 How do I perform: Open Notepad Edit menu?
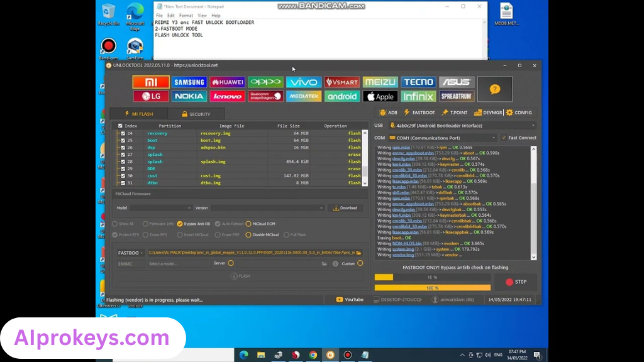(x=171, y=16)
